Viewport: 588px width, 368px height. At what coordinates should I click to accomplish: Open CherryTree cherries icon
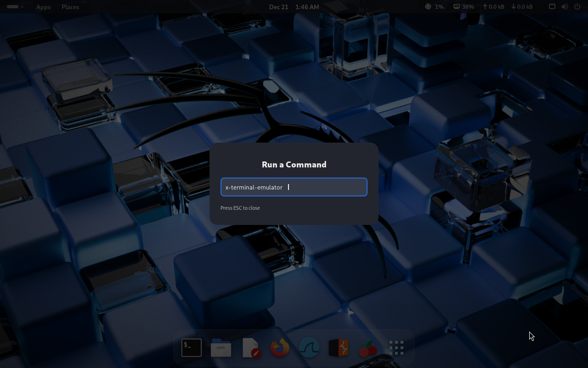[x=367, y=349]
